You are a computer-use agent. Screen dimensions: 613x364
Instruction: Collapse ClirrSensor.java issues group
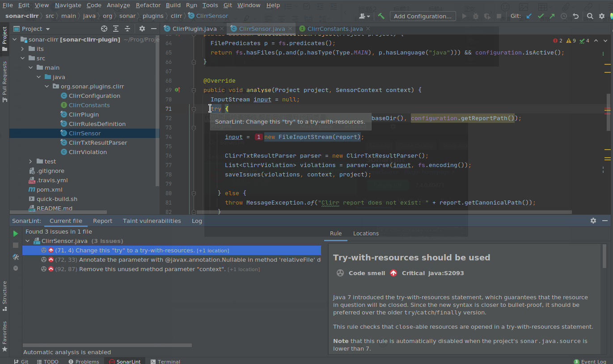tap(28, 241)
